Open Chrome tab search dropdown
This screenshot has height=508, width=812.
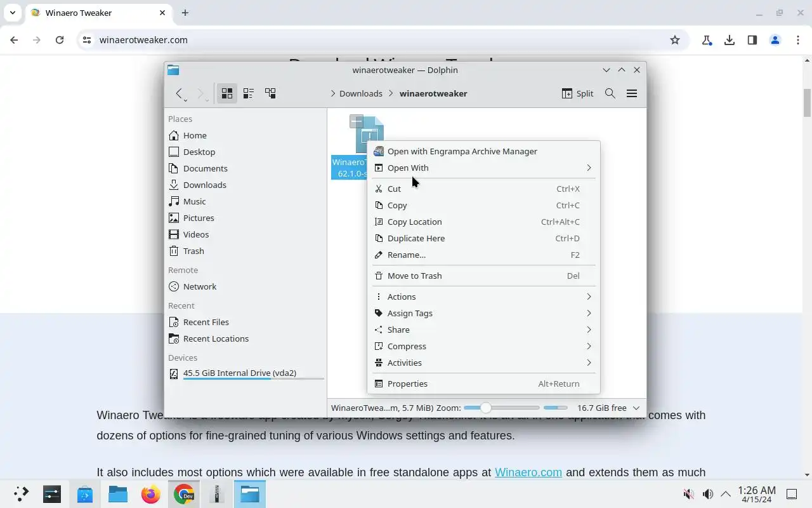coord(13,13)
